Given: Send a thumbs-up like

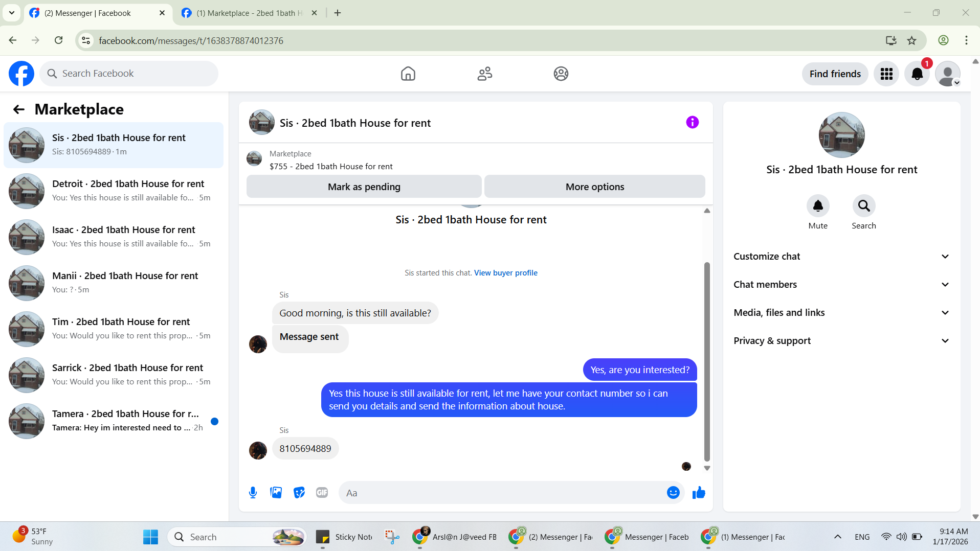Looking at the screenshot, I should 699,493.
